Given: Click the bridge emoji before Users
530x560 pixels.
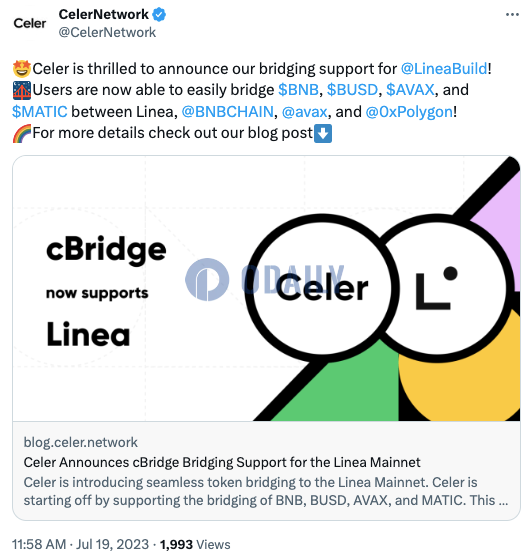Looking at the screenshot, I should coord(21,90).
